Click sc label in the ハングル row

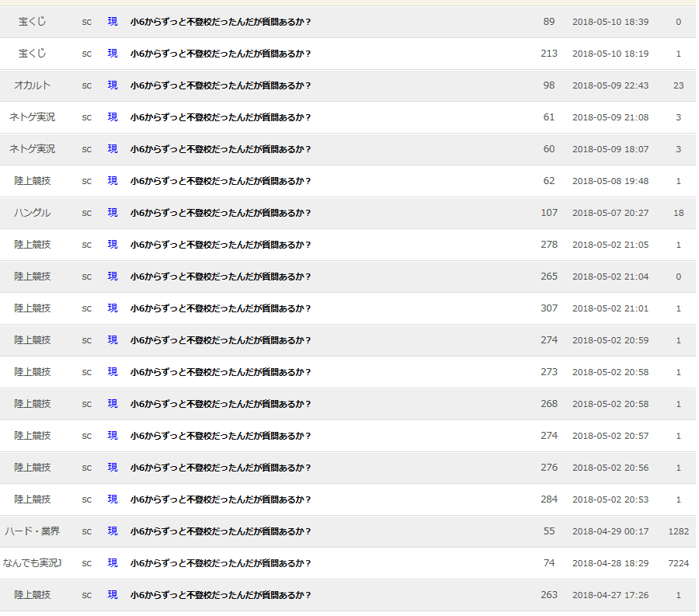[x=86, y=213]
